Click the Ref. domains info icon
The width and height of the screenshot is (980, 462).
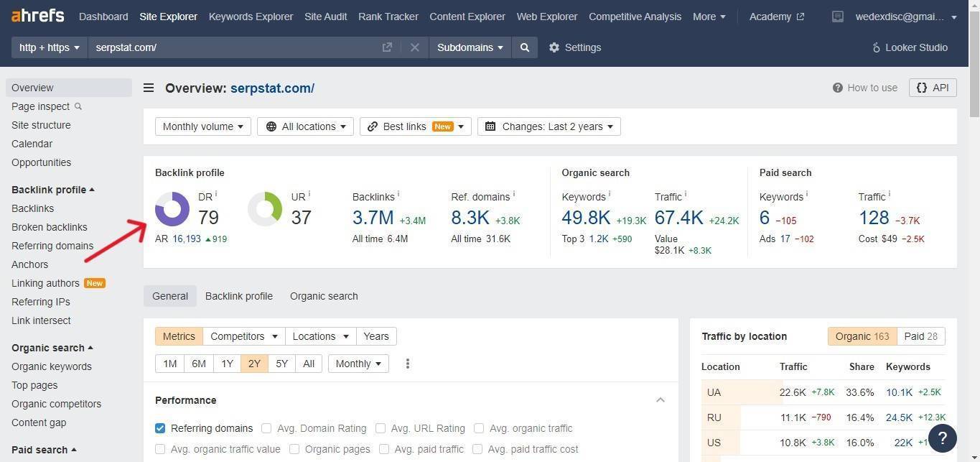click(x=514, y=194)
